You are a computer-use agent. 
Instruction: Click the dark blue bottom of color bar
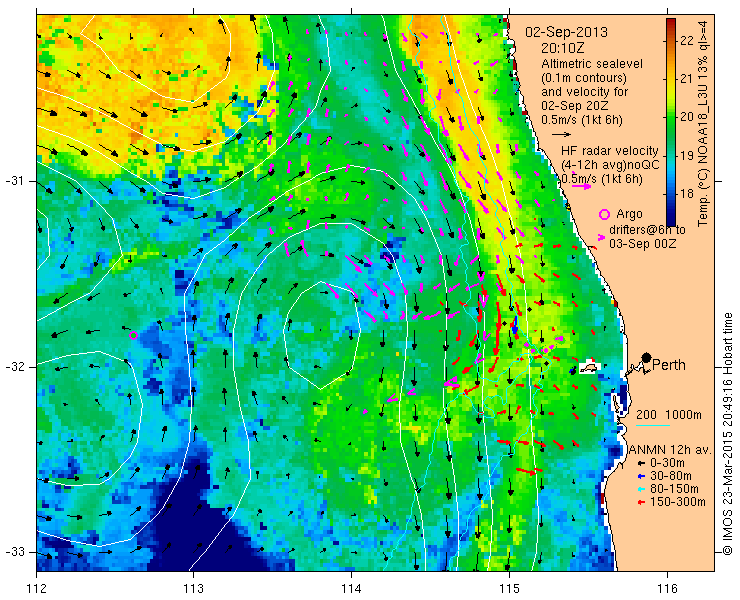click(x=671, y=221)
